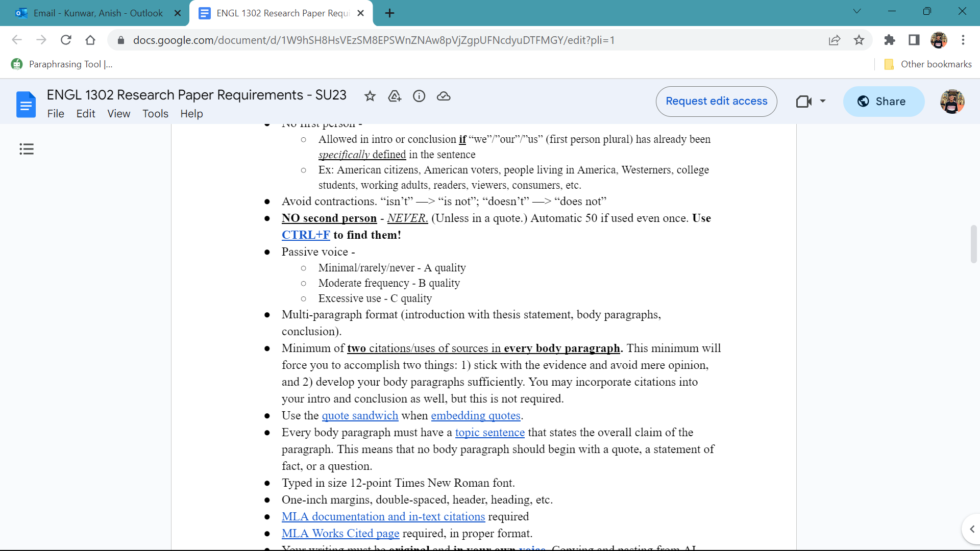Show the document outline icon
The width and height of the screenshot is (980, 551).
tap(27, 149)
